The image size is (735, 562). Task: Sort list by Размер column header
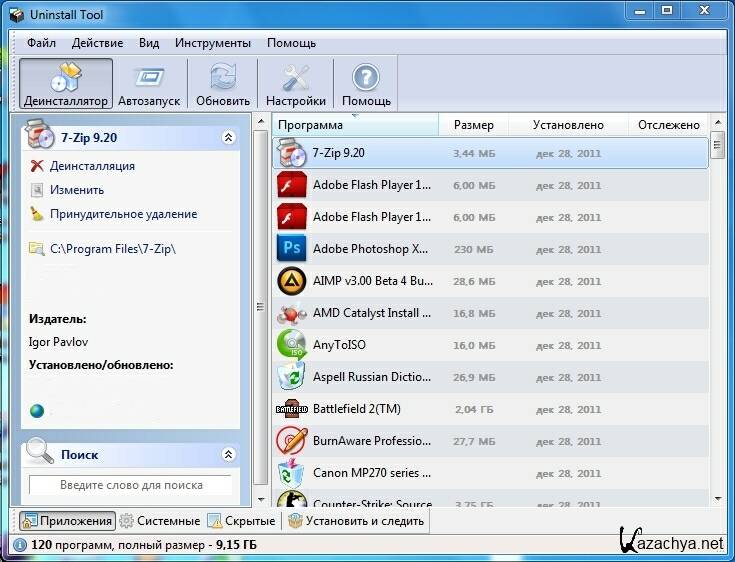pyautogui.click(x=473, y=125)
